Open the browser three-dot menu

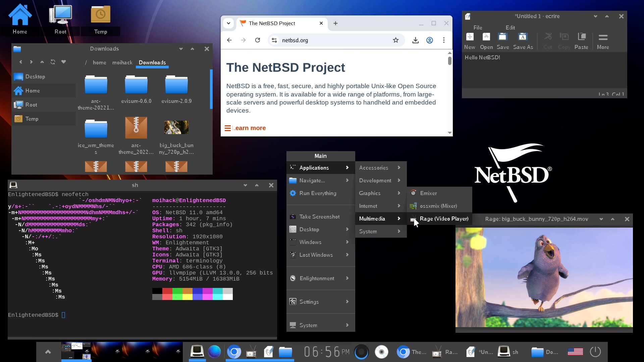[x=444, y=40]
